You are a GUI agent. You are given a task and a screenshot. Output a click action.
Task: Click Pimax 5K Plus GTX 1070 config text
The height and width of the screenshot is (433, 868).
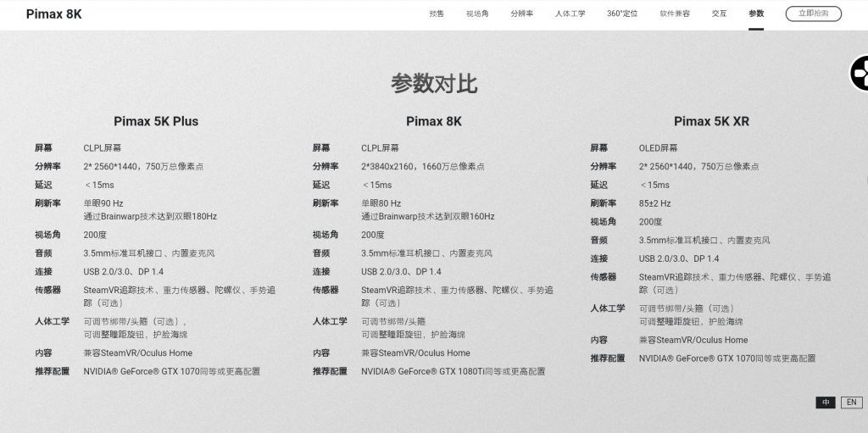171,371
